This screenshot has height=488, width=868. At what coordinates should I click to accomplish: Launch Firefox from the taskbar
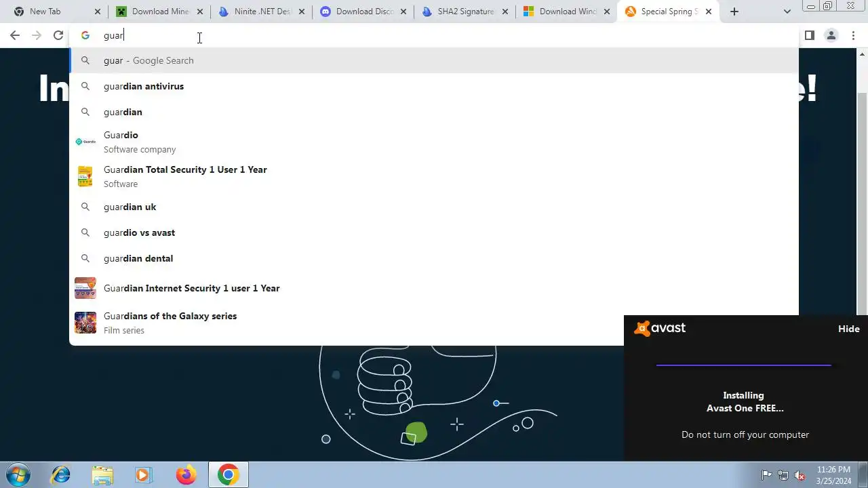coord(186,475)
